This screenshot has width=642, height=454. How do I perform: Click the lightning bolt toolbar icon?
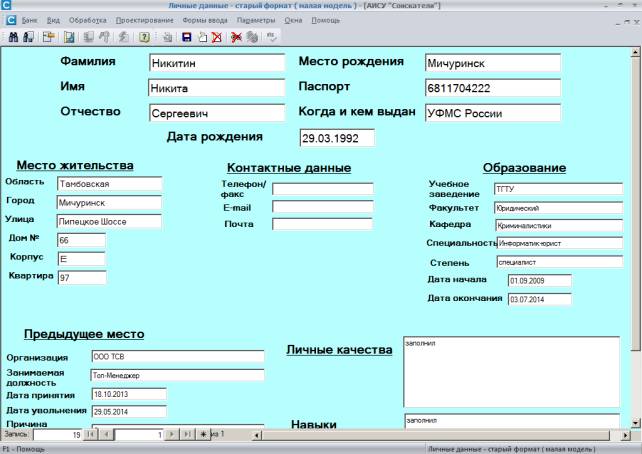[x=122, y=37]
